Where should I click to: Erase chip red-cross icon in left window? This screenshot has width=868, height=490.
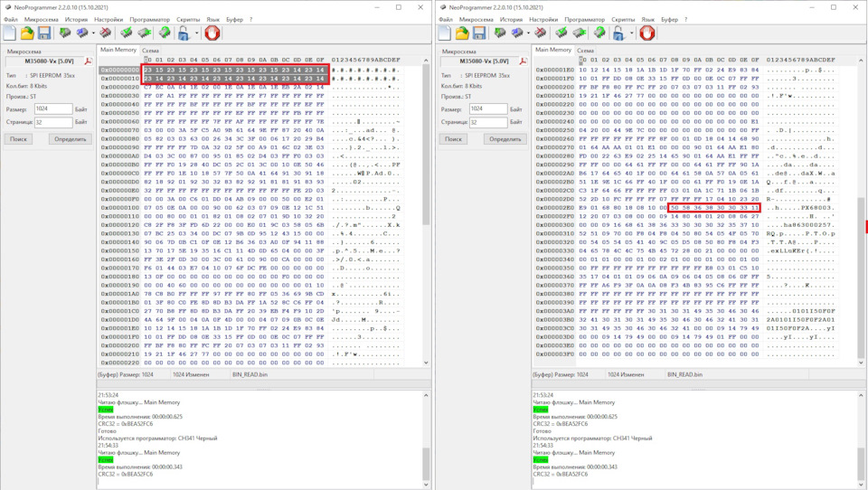(105, 33)
